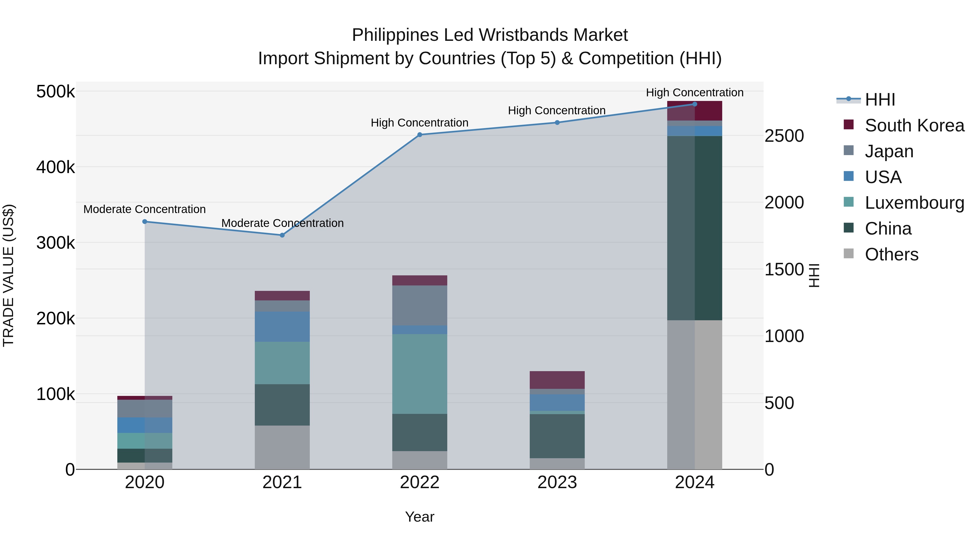Viewport: 980px width, 551px height.
Task: Click the 'TRADE VALUE (US$)' axis title
Action: tap(8, 275)
